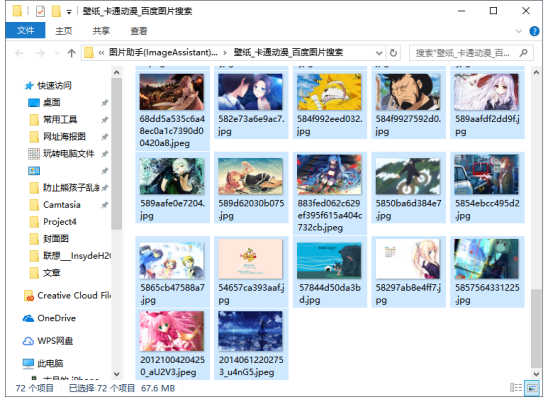The width and height of the screenshot is (548, 402).
Task: Click 壁纸_卡通动漫_百度图片搜索 breadcrumb segment
Action: click(x=288, y=52)
